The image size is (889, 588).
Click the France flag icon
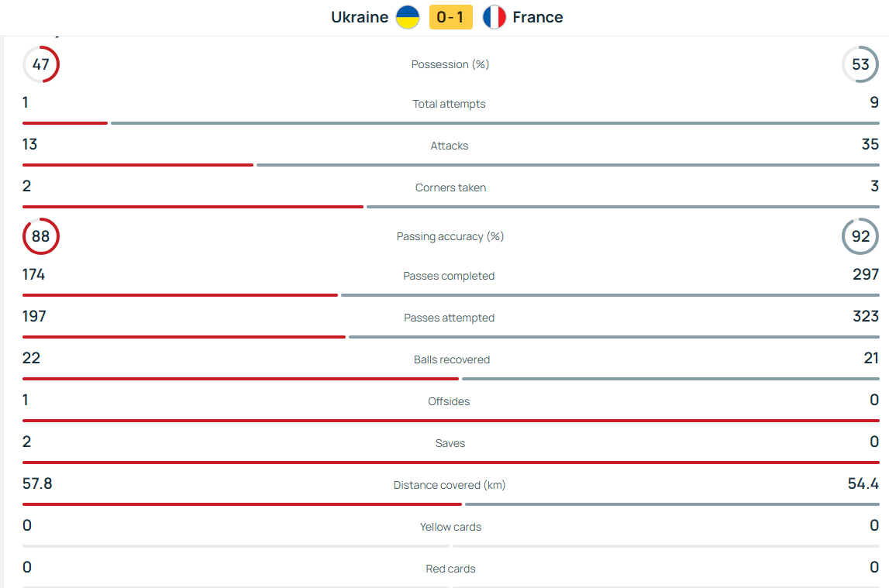tap(494, 17)
